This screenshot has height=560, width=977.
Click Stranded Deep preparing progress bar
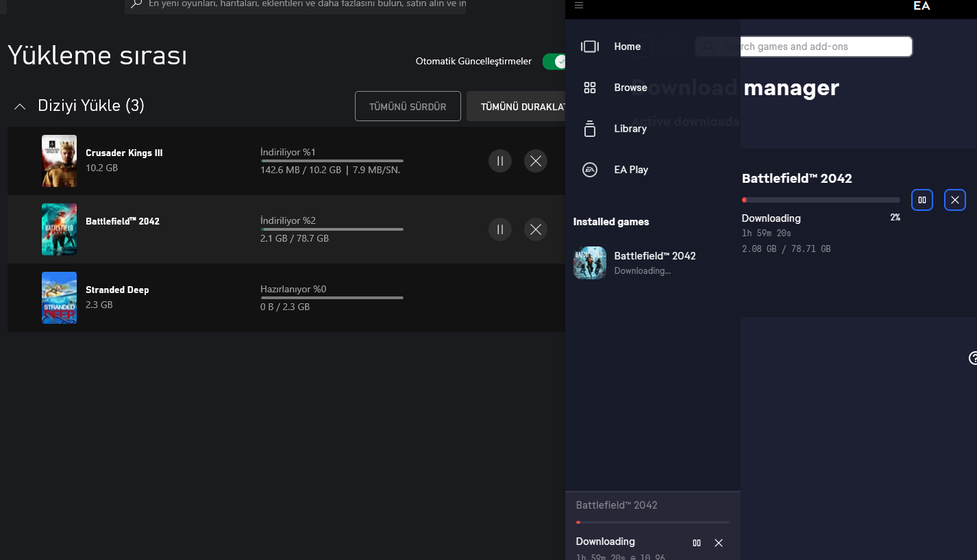click(x=332, y=298)
